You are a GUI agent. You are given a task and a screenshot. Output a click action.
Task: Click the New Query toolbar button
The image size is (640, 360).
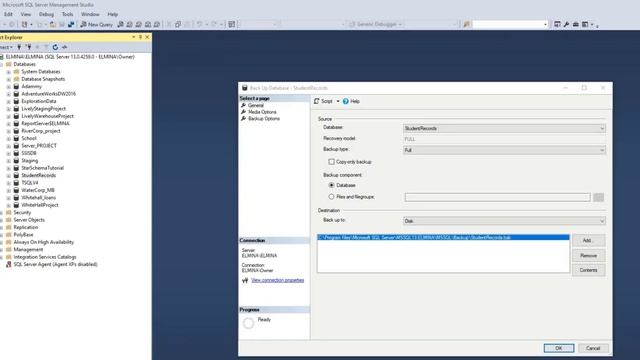click(x=96, y=24)
